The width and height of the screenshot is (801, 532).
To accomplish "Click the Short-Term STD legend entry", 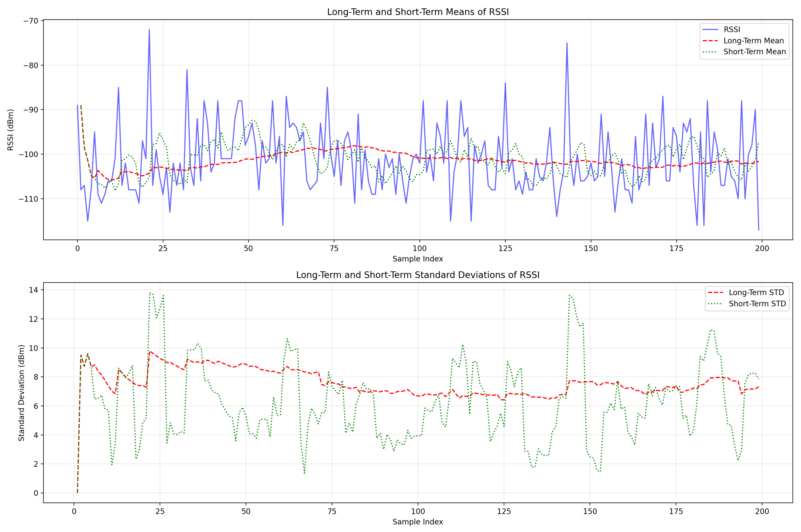I will click(757, 304).
